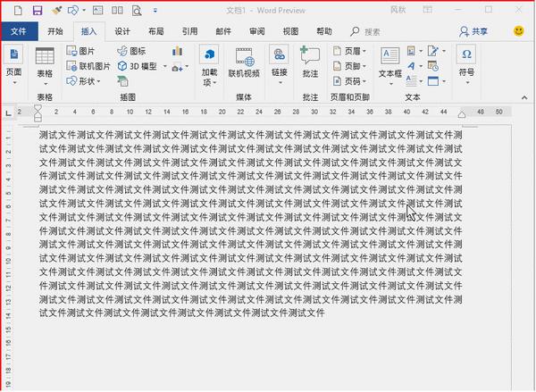Click the smiley feedback icon
The image size is (536, 392).
(x=519, y=31)
